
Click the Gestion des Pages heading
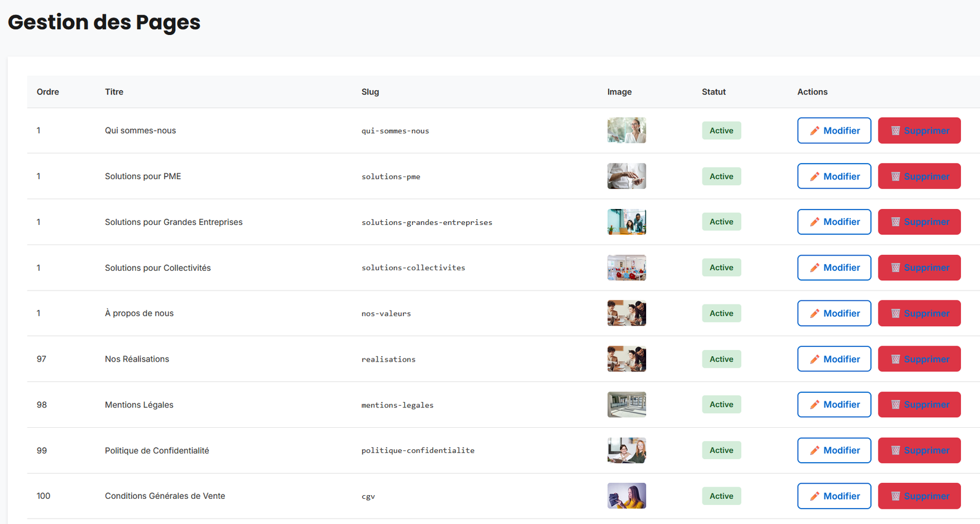point(104,23)
